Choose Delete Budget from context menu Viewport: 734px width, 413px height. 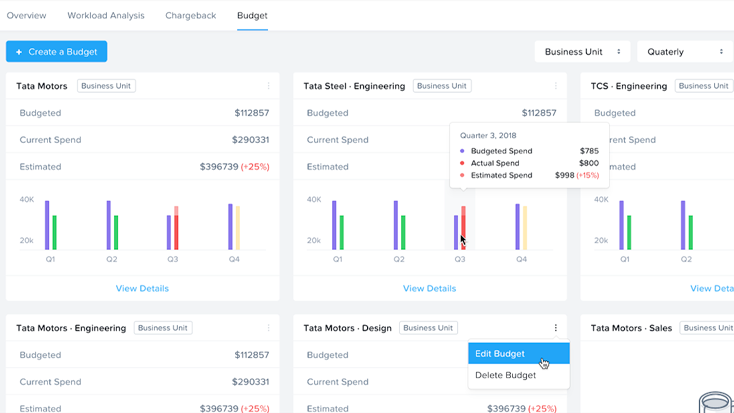[x=505, y=375]
